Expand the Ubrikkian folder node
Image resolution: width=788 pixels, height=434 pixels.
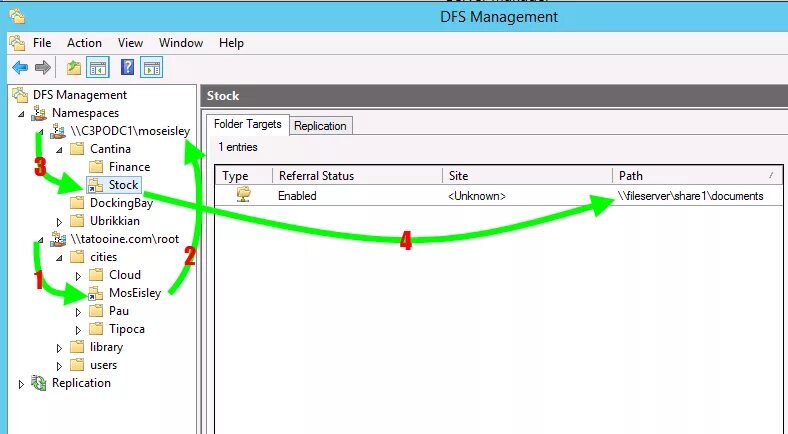point(59,222)
